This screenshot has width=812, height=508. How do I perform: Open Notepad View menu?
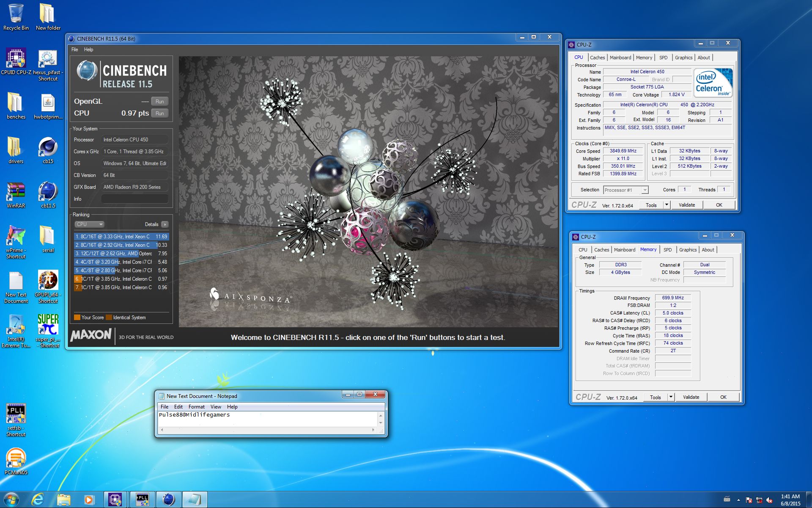click(x=216, y=407)
